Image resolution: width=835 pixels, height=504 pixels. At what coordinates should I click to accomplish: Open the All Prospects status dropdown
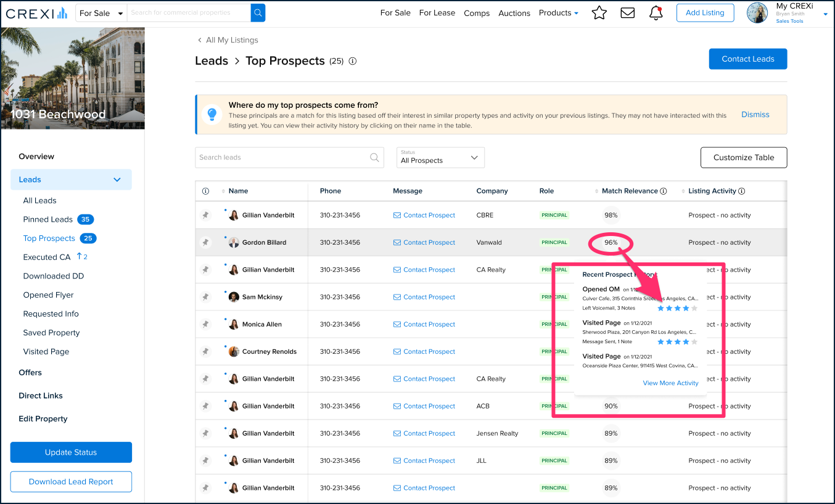tap(440, 157)
